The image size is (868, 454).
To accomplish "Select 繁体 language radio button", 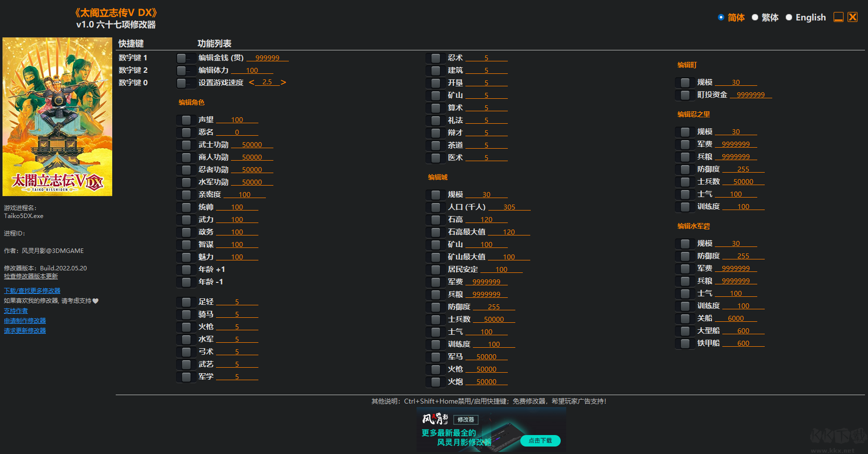I will pyautogui.click(x=755, y=17).
